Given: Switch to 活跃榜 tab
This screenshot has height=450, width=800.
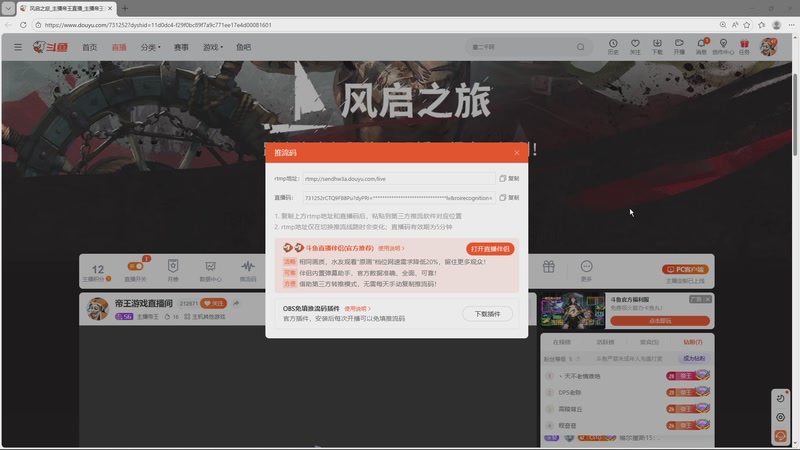Looking at the screenshot, I should tap(605, 342).
